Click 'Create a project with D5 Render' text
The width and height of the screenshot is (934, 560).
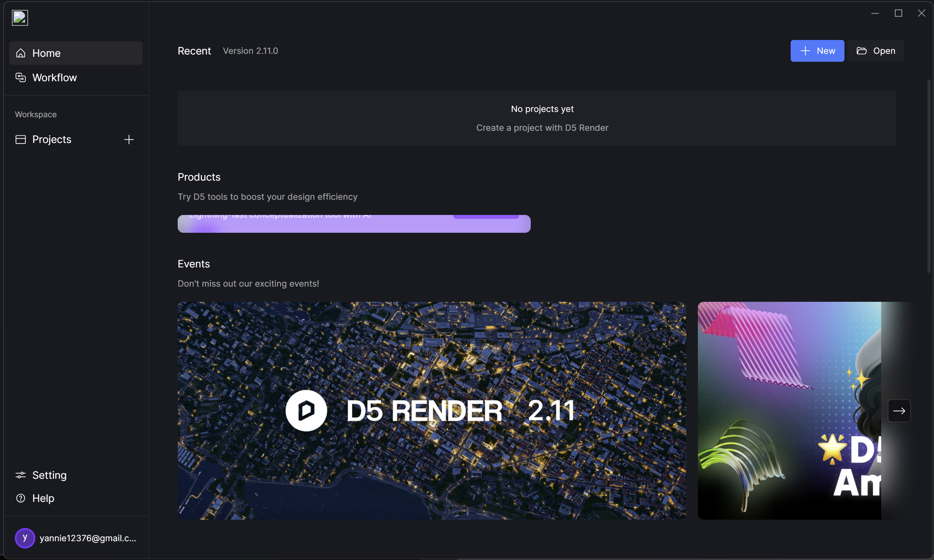[542, 127]
